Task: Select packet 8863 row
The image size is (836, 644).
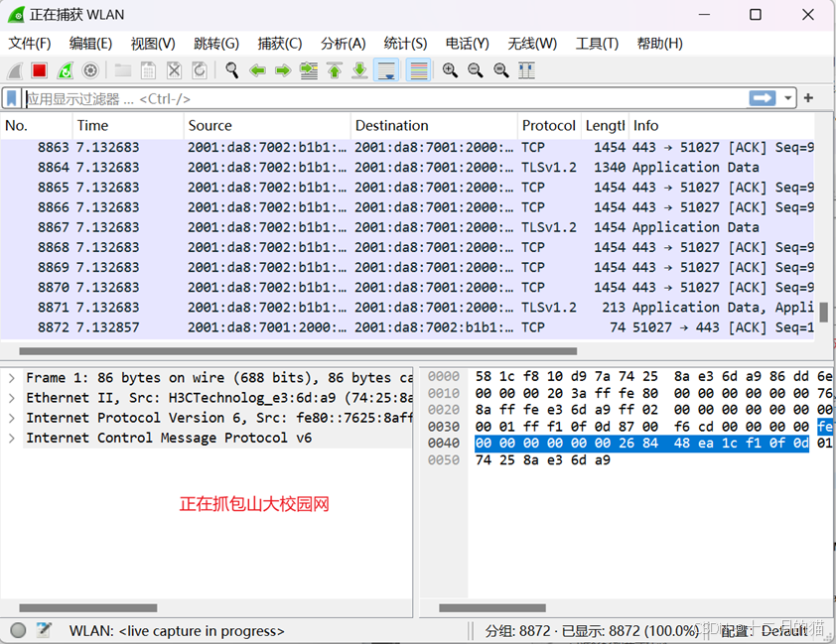Action: (x=407, y=148)
